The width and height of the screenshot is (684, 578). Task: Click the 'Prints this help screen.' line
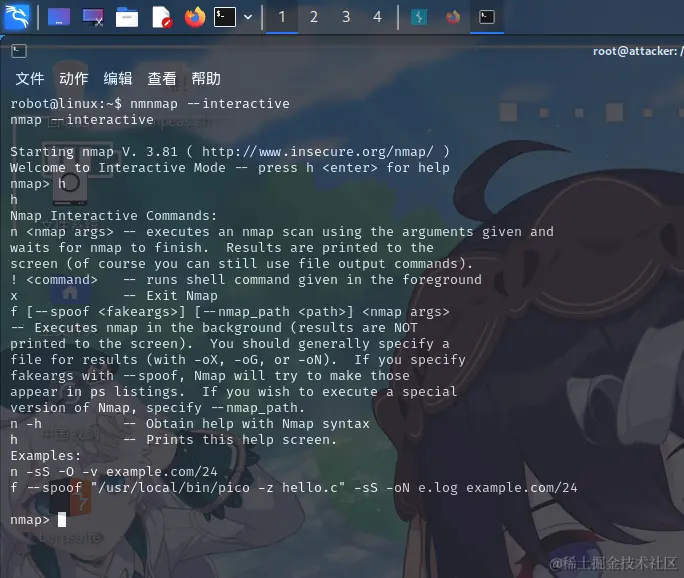coord(241,440)
